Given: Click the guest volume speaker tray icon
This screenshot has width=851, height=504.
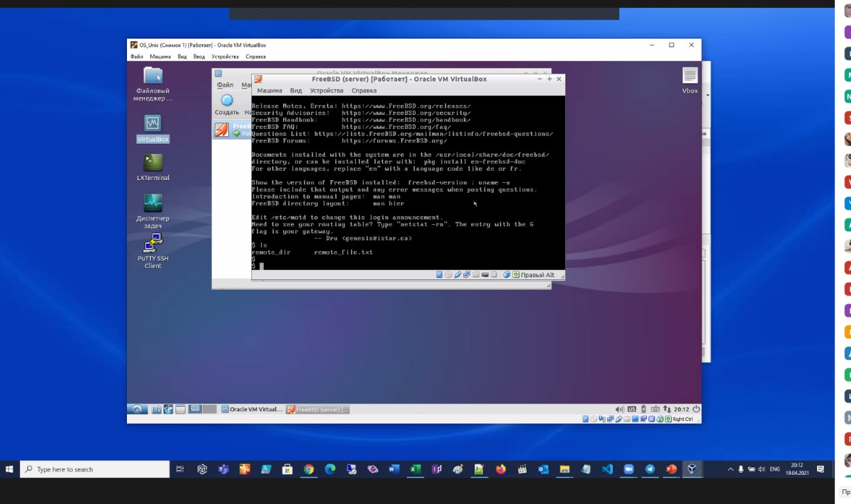Looking at the screenshot, I should (x=620, y=409).
